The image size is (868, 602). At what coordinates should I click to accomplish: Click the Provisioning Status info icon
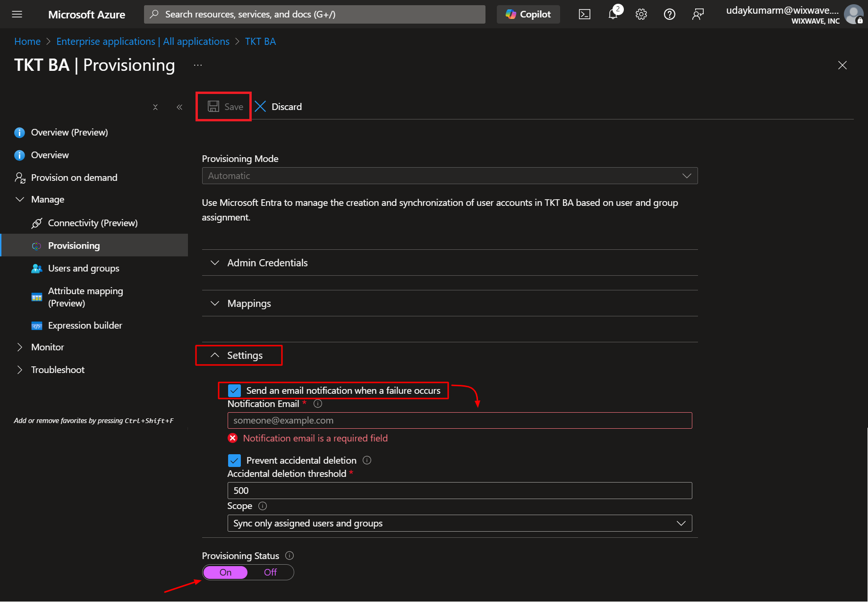(x=289, y=556)
